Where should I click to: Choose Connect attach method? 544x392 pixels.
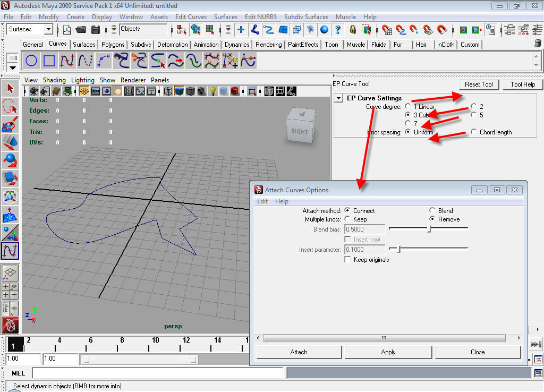point(347,210)
